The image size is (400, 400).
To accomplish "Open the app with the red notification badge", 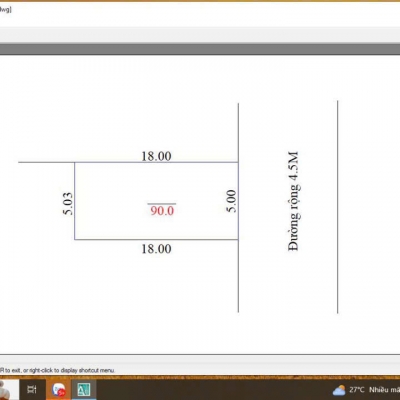I will pos(58,389).
